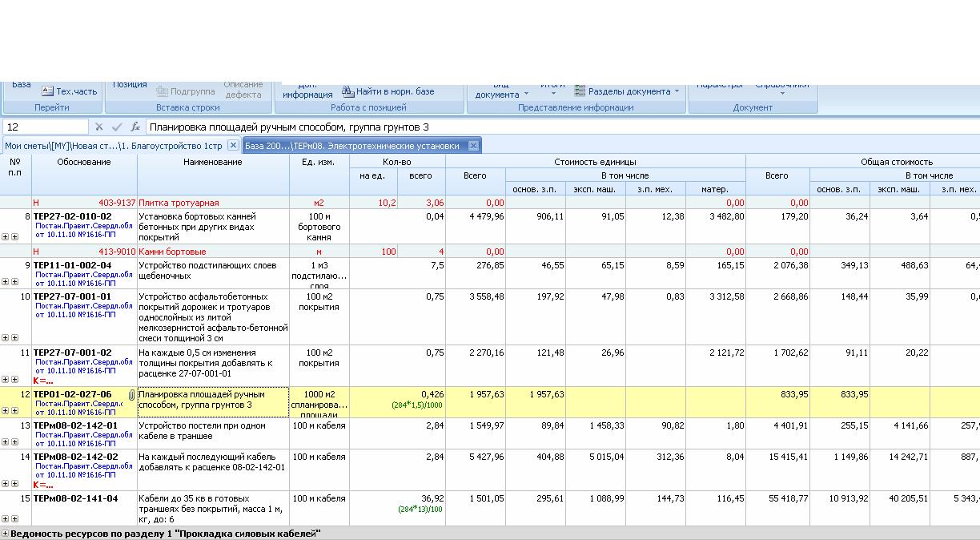Image resolution: width=980 pixels, height=540 pixels.
Task: Open the Вид документа dropdown
Action: point(501,93)
